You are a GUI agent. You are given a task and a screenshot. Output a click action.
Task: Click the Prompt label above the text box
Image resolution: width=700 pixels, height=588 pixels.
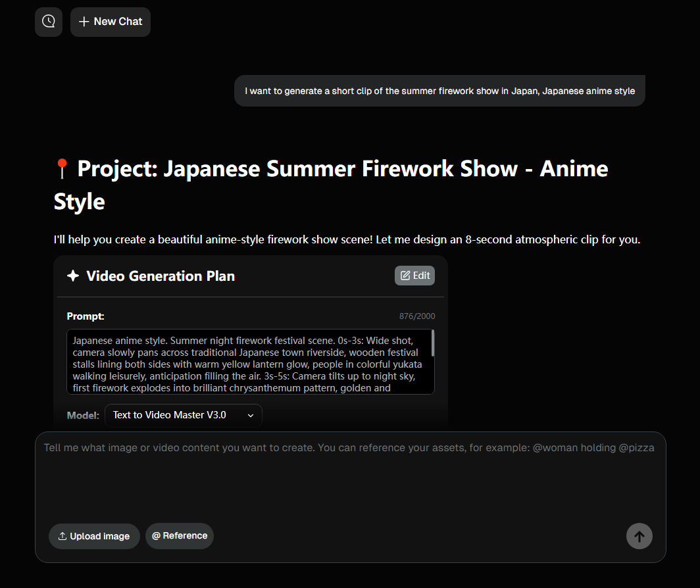pos(86,316)
